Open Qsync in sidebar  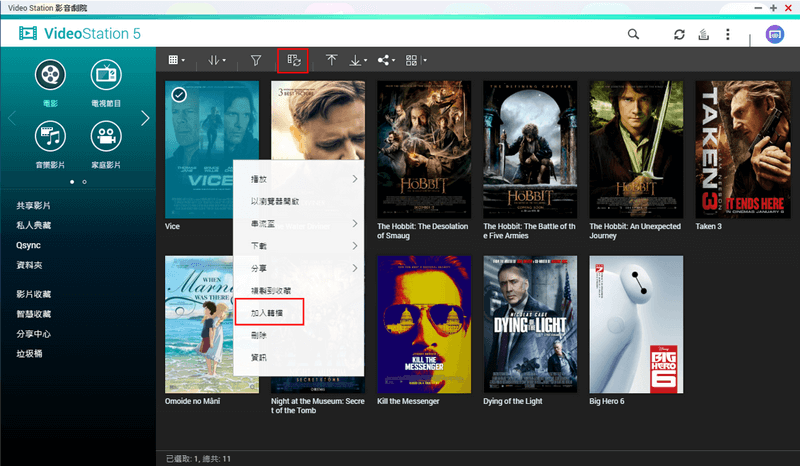(x=28, y=245)
